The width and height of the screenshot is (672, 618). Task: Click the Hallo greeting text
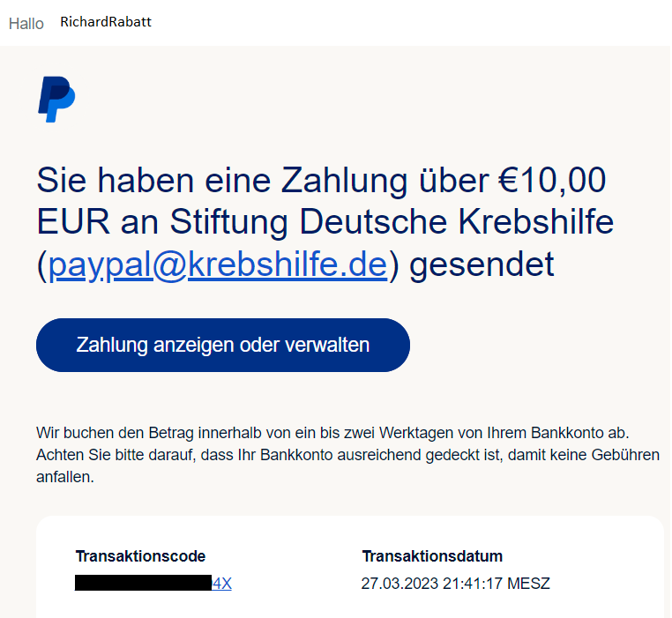coord(26,24)
